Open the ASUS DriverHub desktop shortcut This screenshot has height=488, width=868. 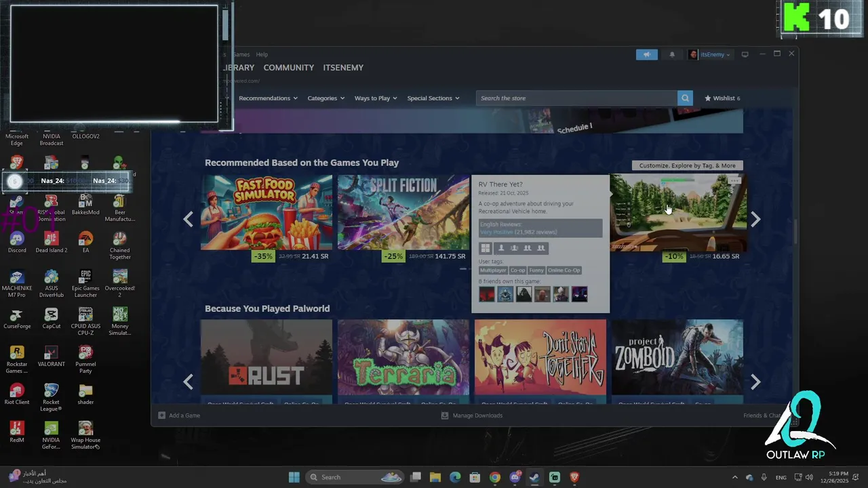click(x=52, y=284)
